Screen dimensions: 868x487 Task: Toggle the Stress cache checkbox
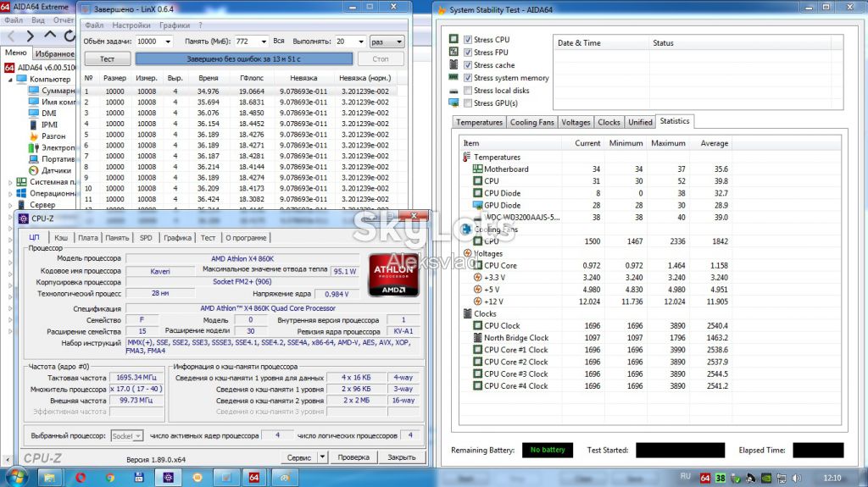pos(468,64)
